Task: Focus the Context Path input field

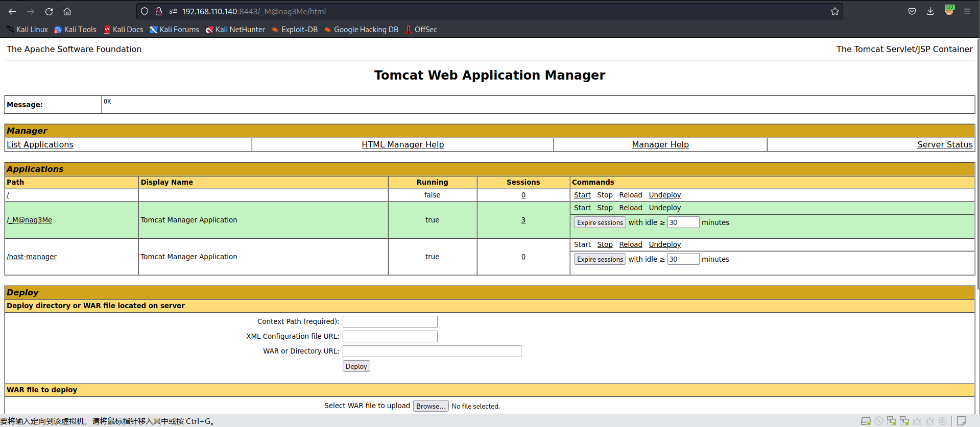Action: [390, 321]
